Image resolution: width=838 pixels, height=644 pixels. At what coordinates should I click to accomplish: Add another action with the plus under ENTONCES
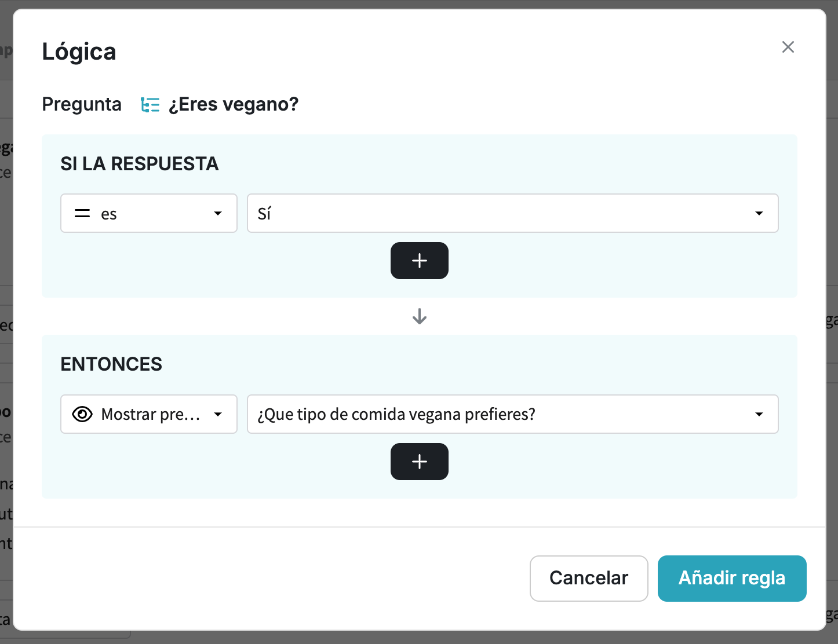pyautogui.click(x=419, y=462)
